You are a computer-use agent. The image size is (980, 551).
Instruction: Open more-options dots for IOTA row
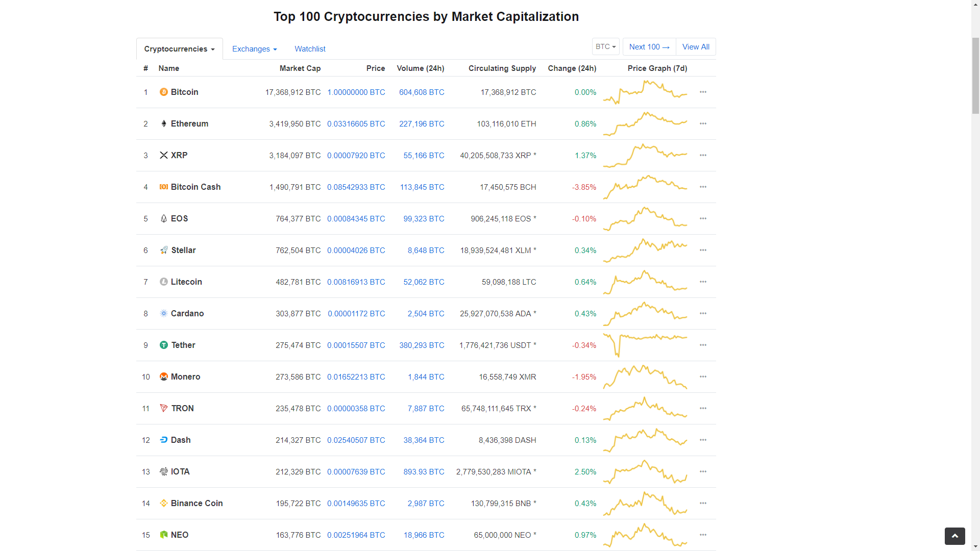(703, 471)
